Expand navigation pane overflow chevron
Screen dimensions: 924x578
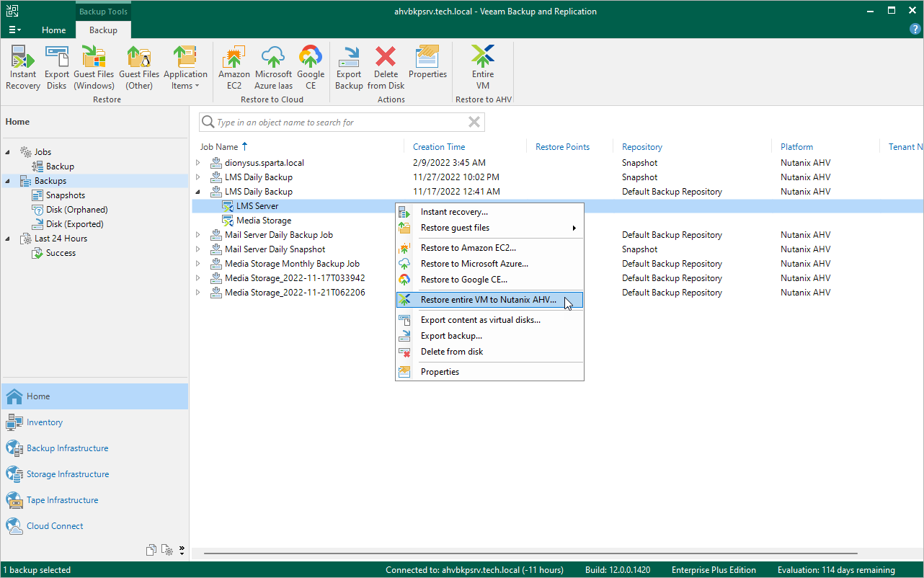182,550
